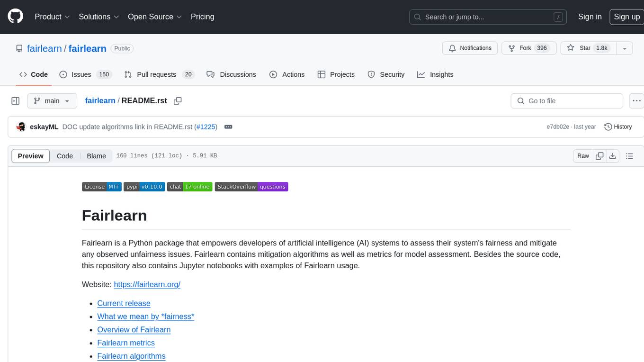
Task: Click the chat 17 online badge
Action: pyautogui.click(x=190, y=187)
